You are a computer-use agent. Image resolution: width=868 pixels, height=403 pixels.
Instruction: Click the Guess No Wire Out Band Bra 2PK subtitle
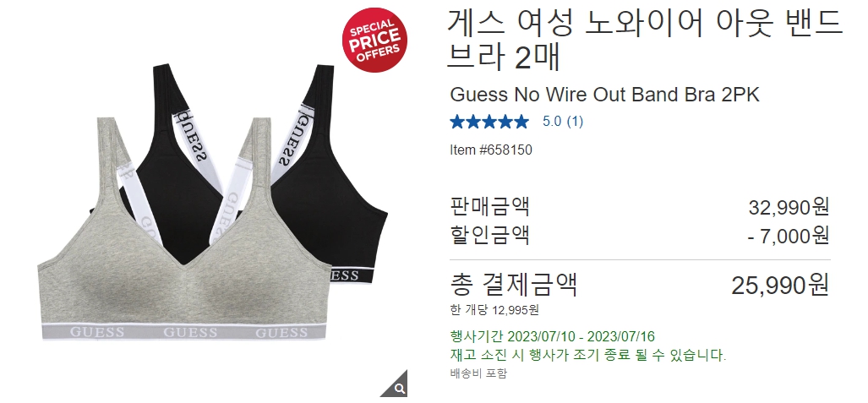[604, 95]
